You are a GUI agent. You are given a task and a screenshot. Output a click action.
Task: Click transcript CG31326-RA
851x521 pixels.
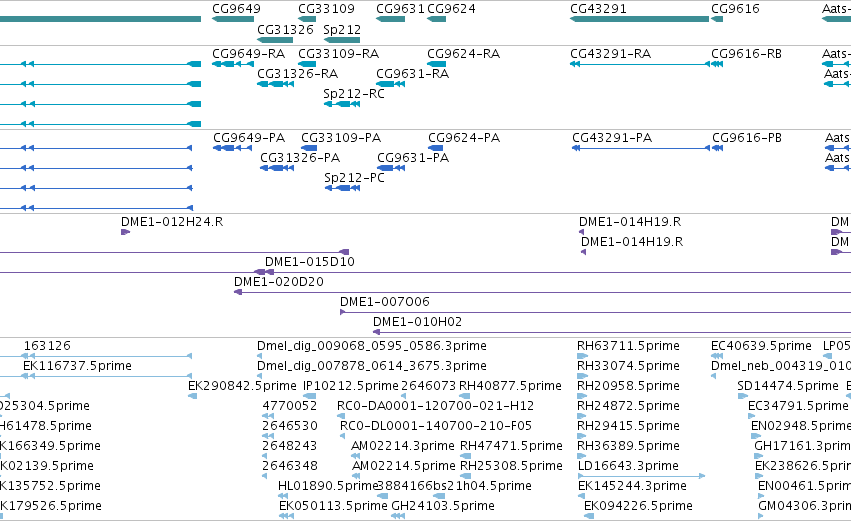click(297, 73)
